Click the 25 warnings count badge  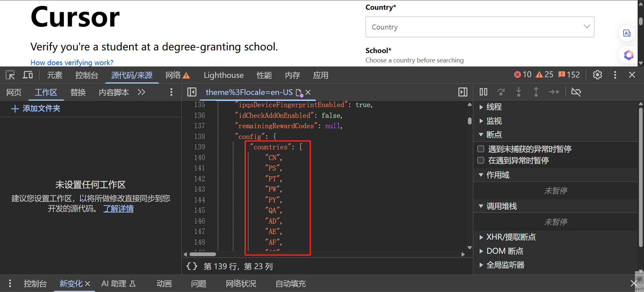pos(544,75)
